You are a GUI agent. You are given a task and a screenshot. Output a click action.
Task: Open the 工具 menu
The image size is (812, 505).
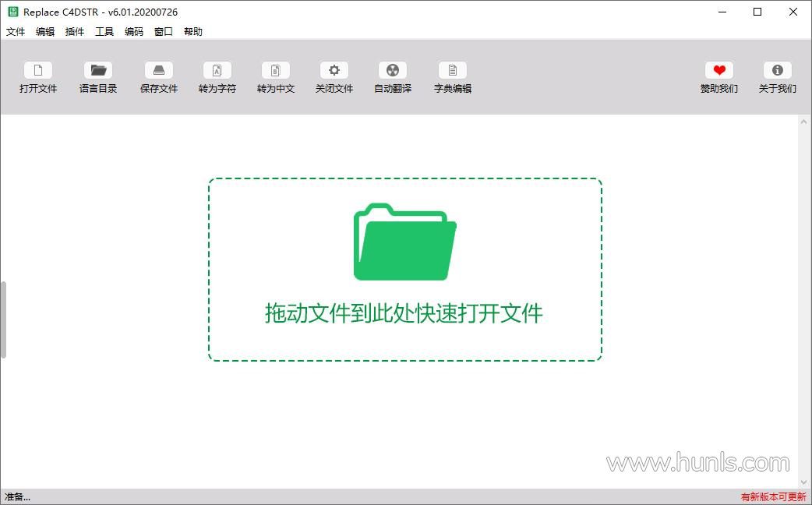click(x=104, y=32)
